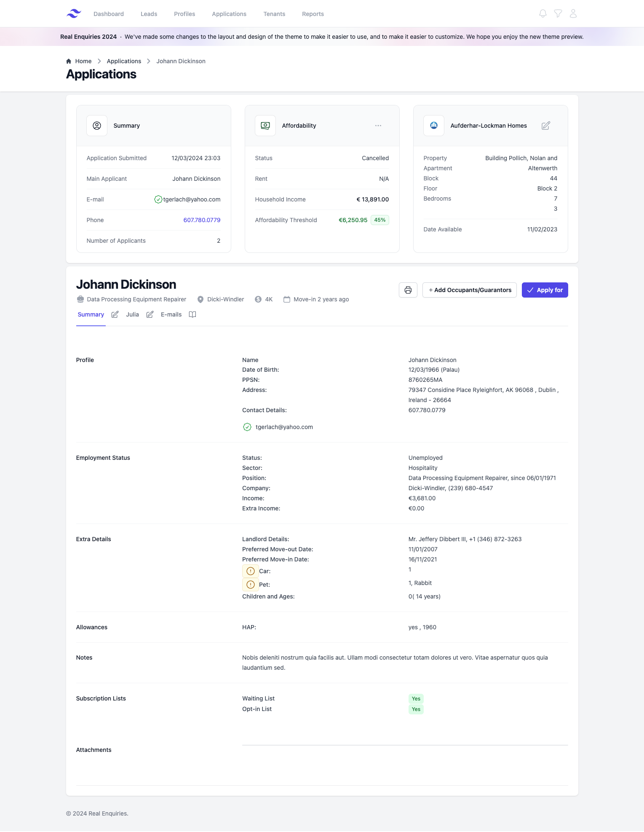Click Johann Dickinson applicant heading
The image size is (644, 832).
pos(126,284)
